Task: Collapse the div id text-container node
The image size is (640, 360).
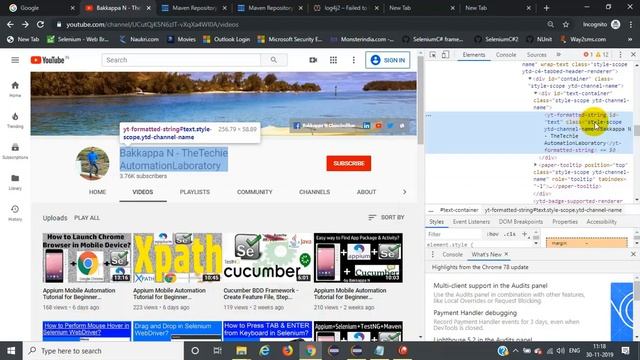Action: click(x=536, y=93)
